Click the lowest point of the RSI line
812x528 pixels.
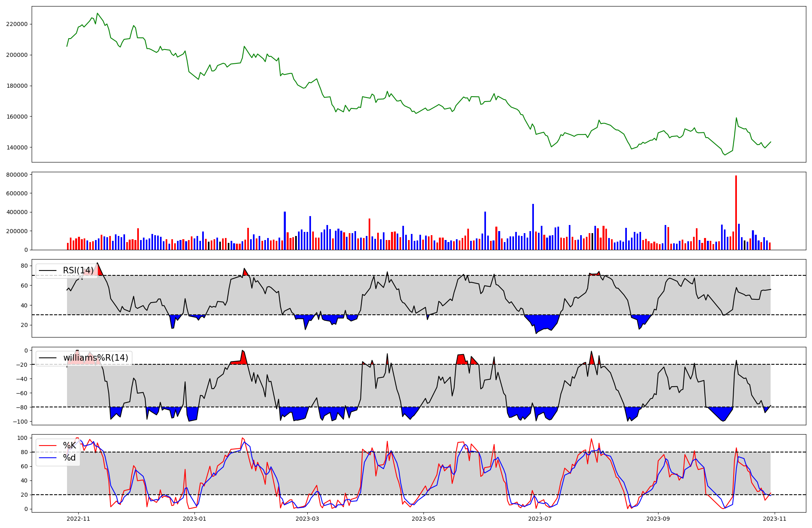(x=536, y=333)
